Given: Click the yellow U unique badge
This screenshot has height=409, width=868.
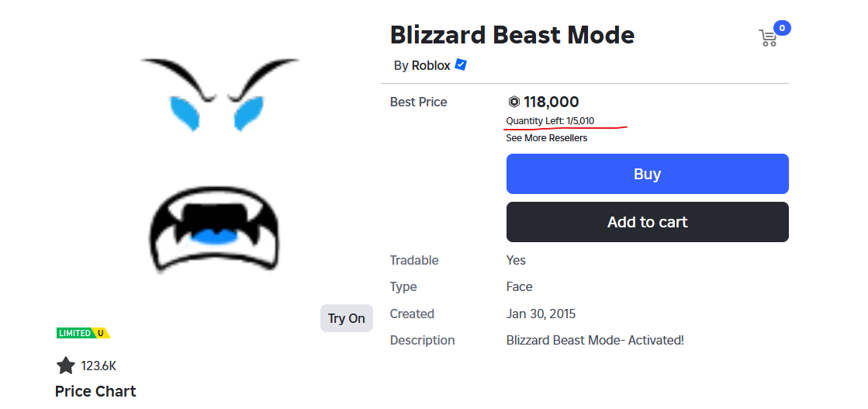Looking at the screenshot, I should pyautogui.click(x=101, y=333).
